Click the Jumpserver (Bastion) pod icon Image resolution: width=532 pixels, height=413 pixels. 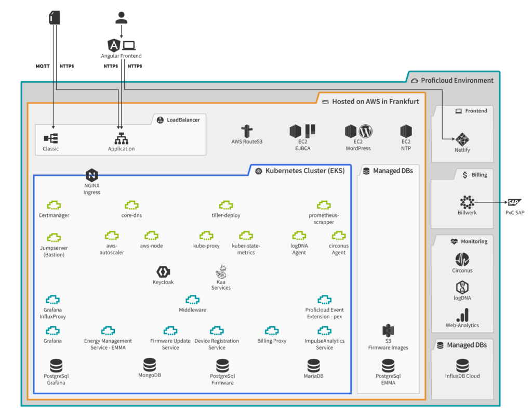(54, 238)
